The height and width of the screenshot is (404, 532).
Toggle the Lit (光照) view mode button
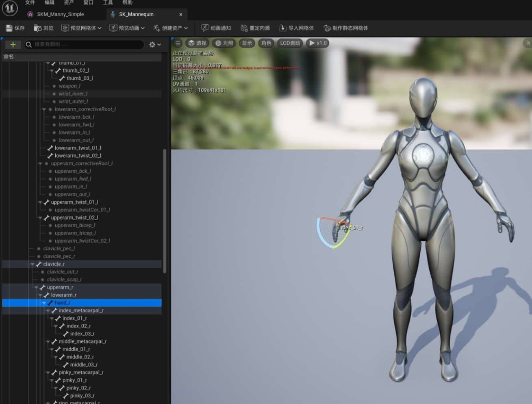224,43
